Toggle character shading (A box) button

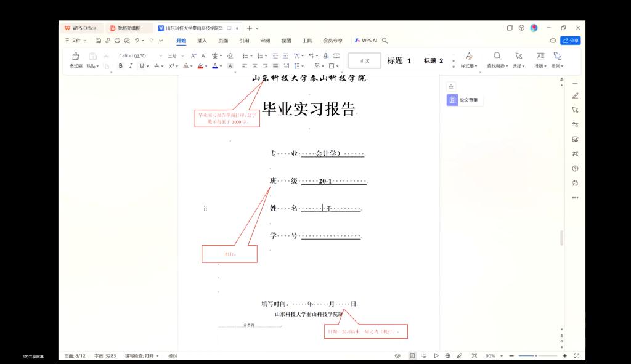[x=230, y=66]
